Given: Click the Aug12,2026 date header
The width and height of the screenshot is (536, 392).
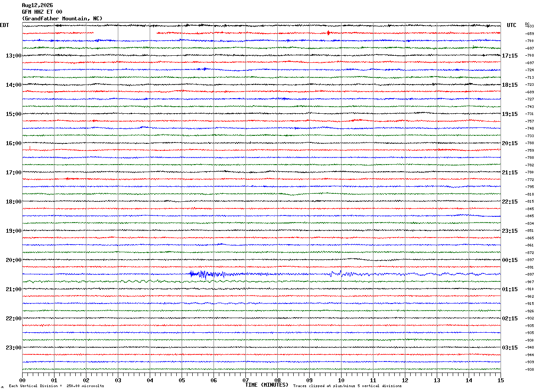Looking at the screenshot, I should (x=37, y=5).
